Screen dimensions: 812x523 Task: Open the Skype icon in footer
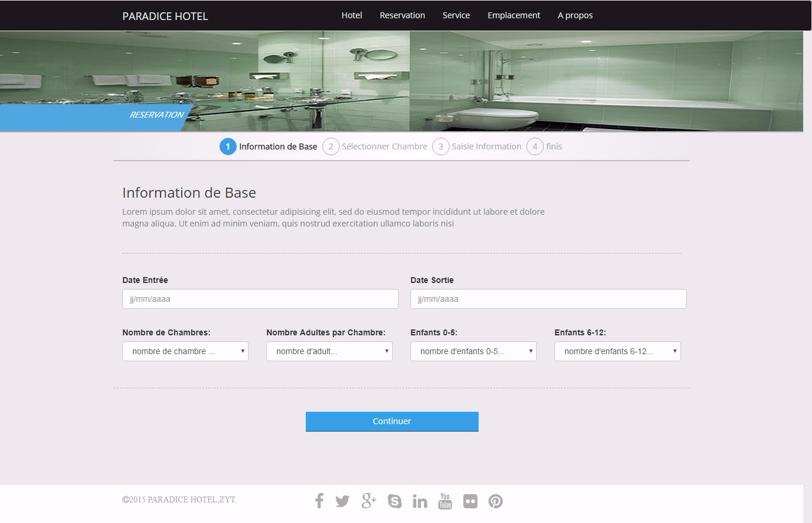click(x=395, y=501)
